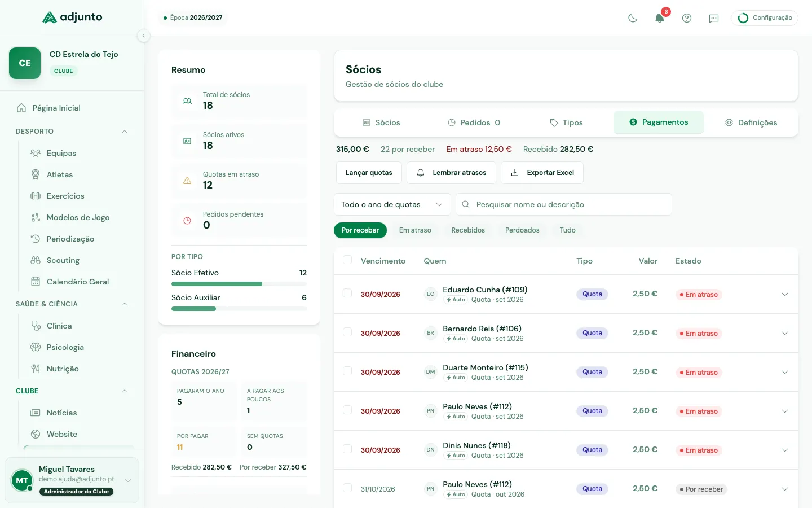Image resolution: width=812 pixels, height=508 pixels.
Task: Click the Exercícios dumbbell icon
Action: [x=36, y=196]
